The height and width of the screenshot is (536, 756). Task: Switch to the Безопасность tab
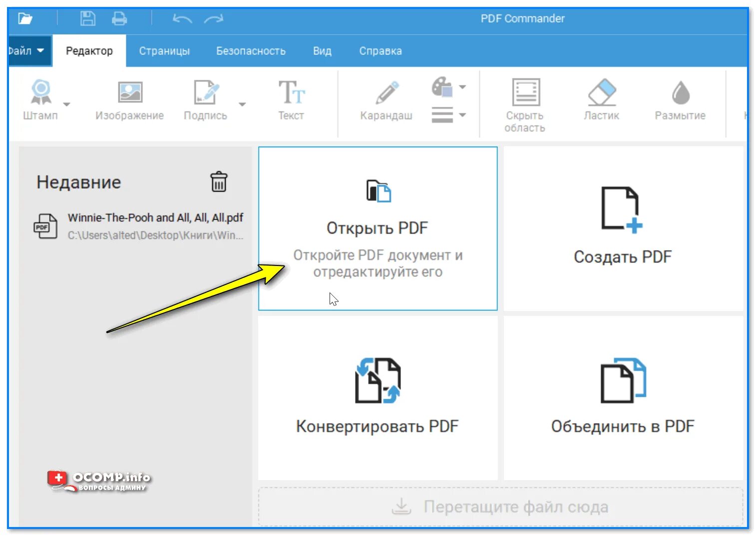[251, 51]
